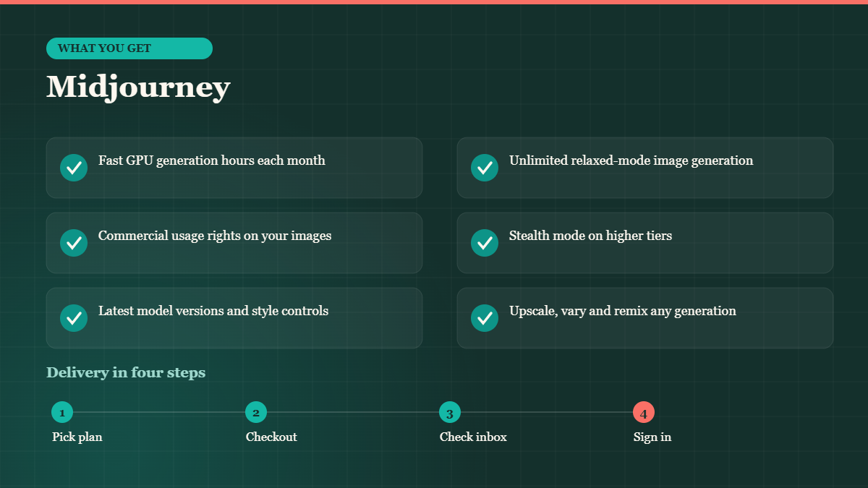Select step 2 circle above Checkout

(x=256, y=413)
